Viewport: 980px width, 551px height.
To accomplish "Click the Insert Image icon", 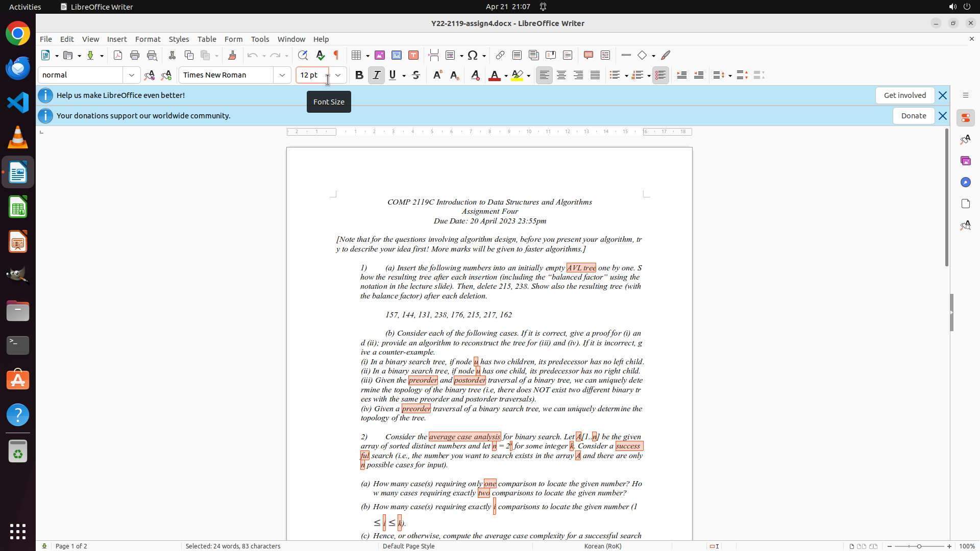I will tap(380, 55).
